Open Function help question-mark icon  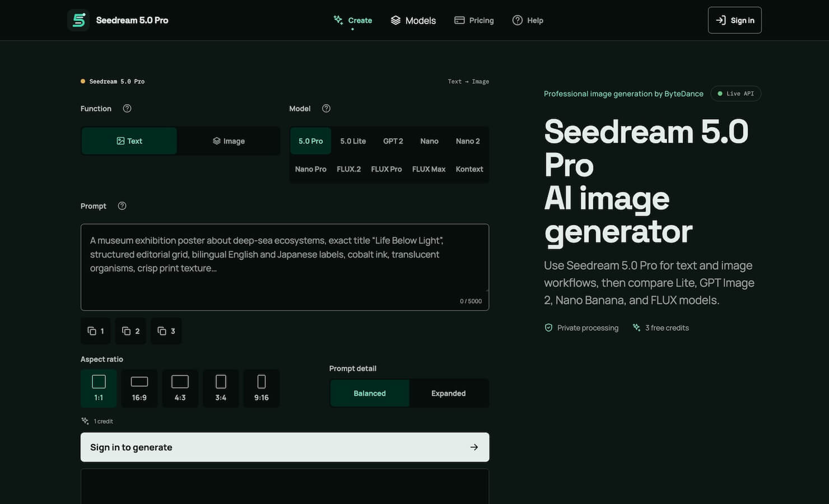tap(127, 109)
